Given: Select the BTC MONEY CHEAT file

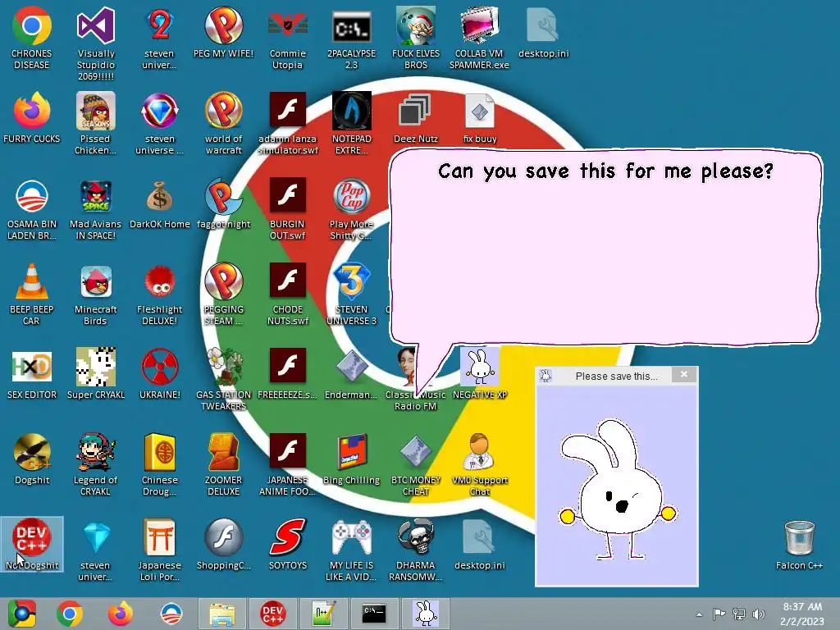Looking at the screenshot, I should 415,452.
